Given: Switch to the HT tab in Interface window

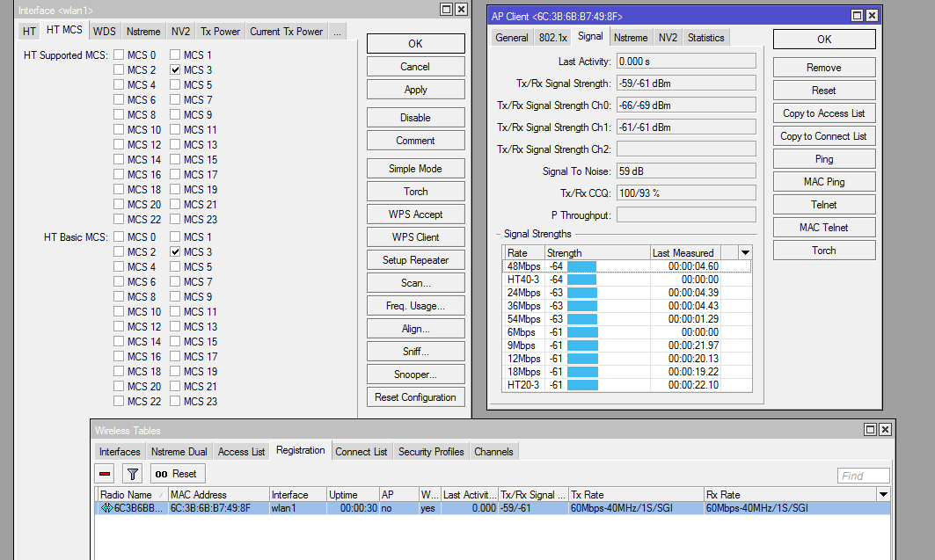Looking at the screenshot, I should click(29, 32).
